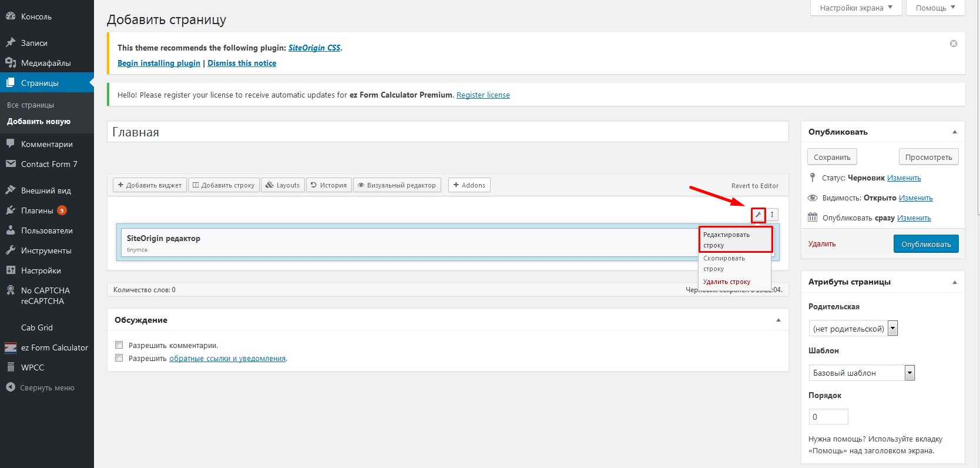Toggle Разрешить комментарии checkbox
Screen dimensions: 980x468
point(119,345)
